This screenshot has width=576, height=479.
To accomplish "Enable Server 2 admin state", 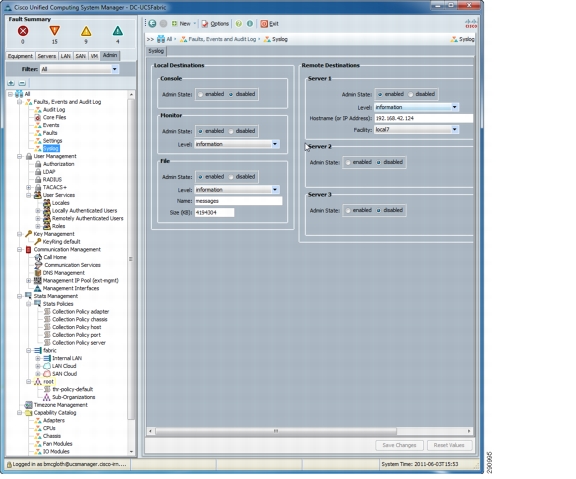I will point(348,162).
